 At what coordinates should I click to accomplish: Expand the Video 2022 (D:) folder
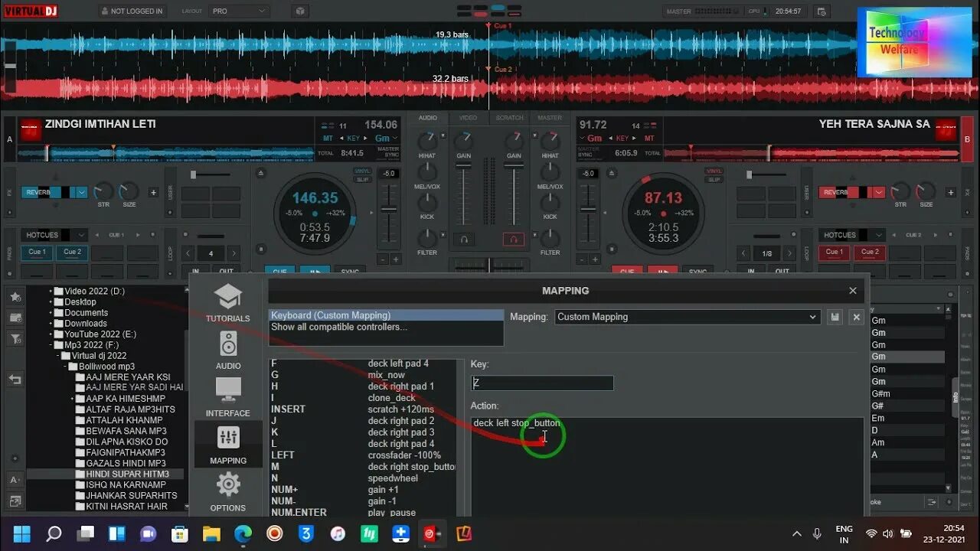click(x=51, y=292)
